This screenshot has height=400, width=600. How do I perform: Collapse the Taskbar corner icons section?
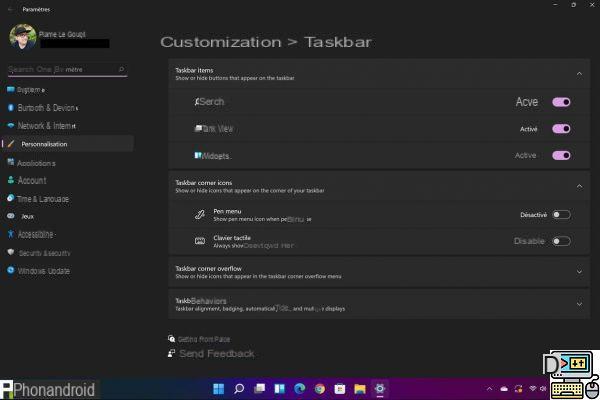(x=579, y=186)
